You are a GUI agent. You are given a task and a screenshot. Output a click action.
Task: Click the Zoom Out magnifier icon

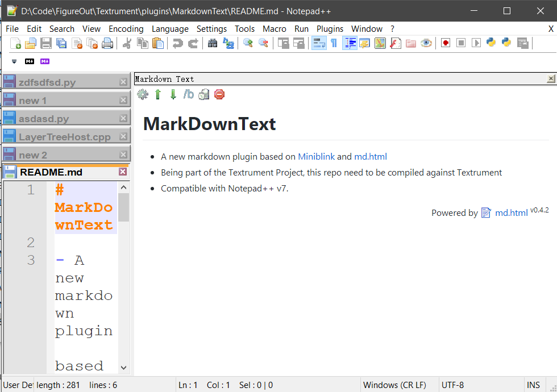263,43
